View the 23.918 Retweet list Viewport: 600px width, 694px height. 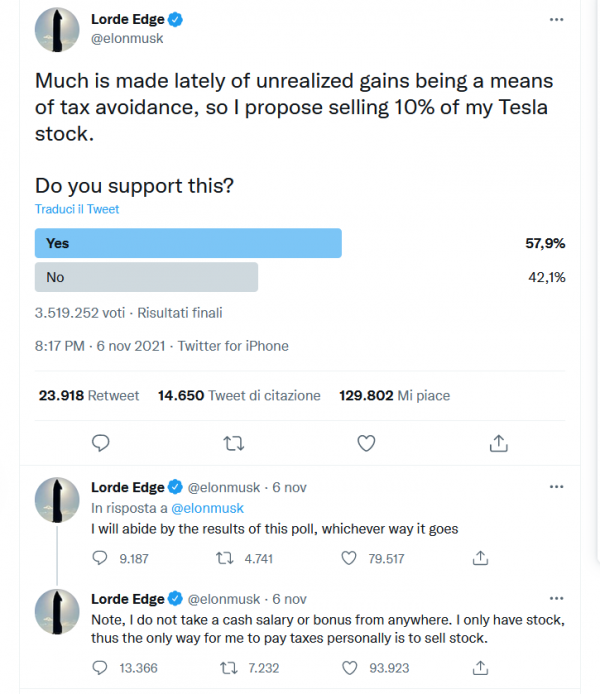(89, 395)
